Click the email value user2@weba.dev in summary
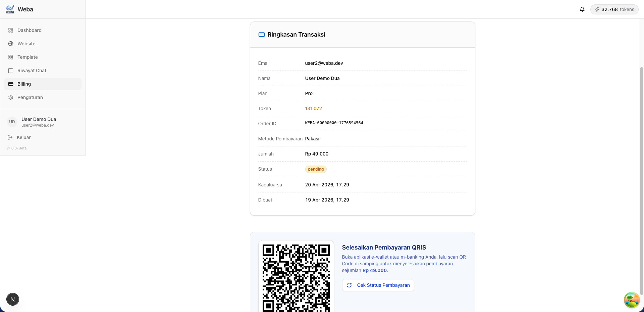Screen dimensions: 644x312 (x=324, y=63)
